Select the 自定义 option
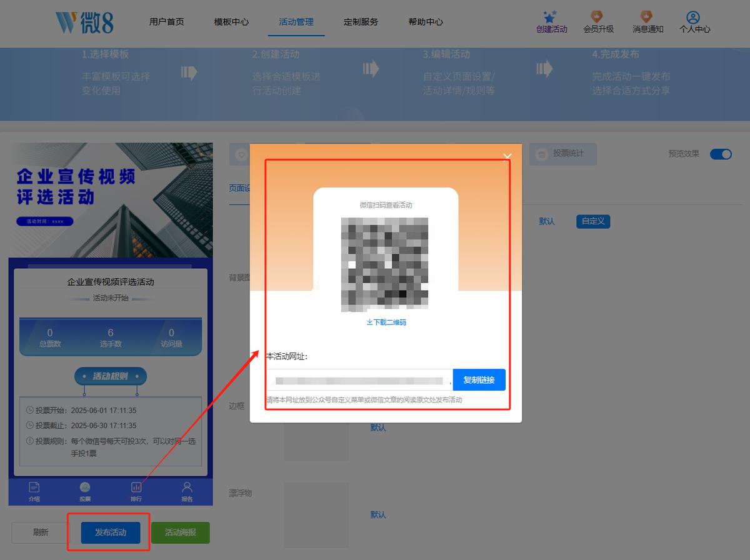This screenshot has width=750, height=560. (593, 221)
